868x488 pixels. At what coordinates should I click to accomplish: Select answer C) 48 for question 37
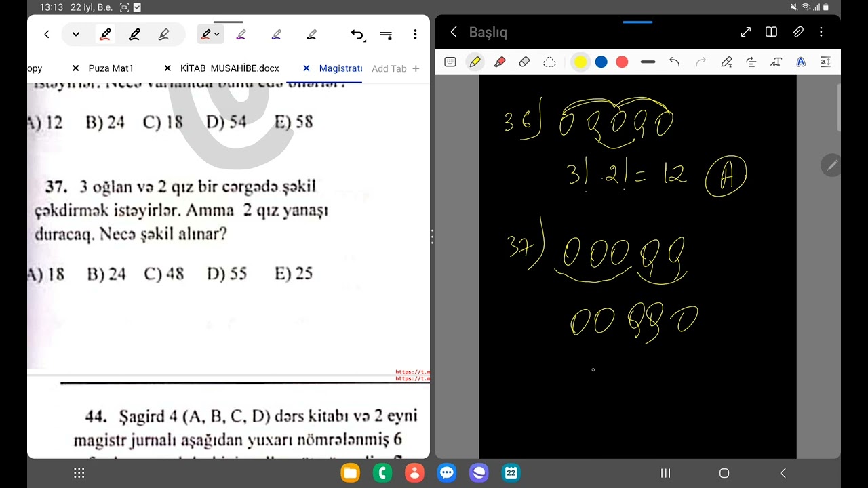click(x=164, y=274)
